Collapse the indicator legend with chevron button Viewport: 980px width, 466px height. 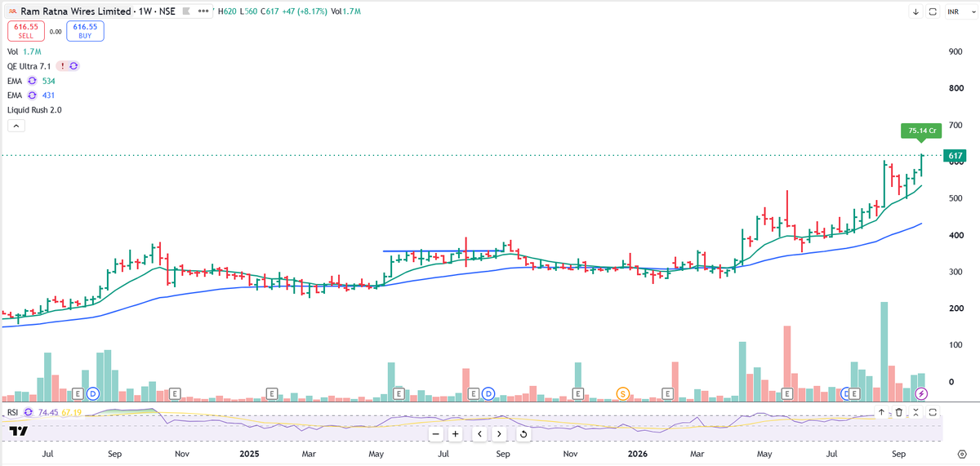pos(16,126)
